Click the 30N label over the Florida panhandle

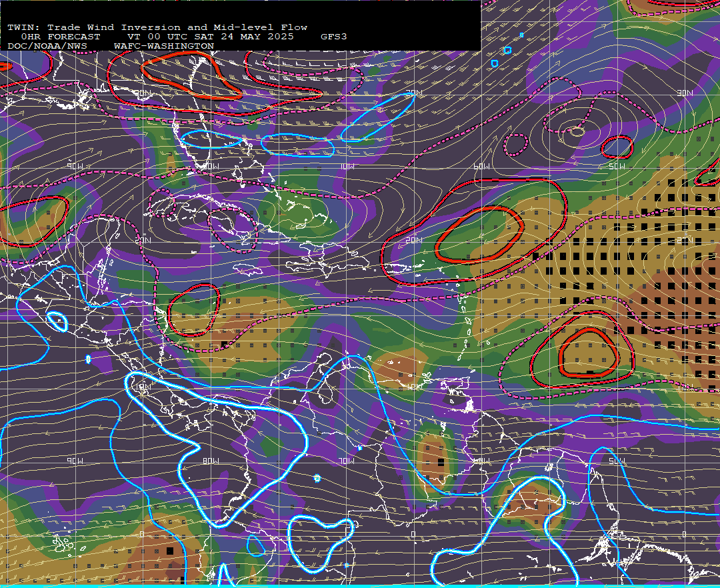(143, 93)
